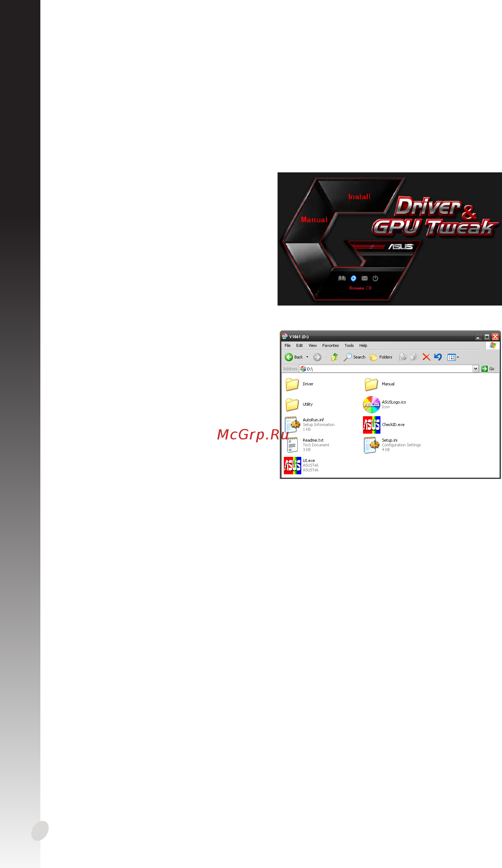502x868 pixels.
Task: Expand the Back history dropdown arrow
Action: coord(307,357)
